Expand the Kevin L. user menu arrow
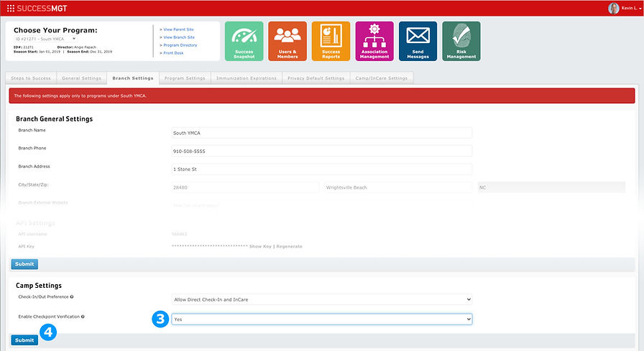 click(640, 9)
